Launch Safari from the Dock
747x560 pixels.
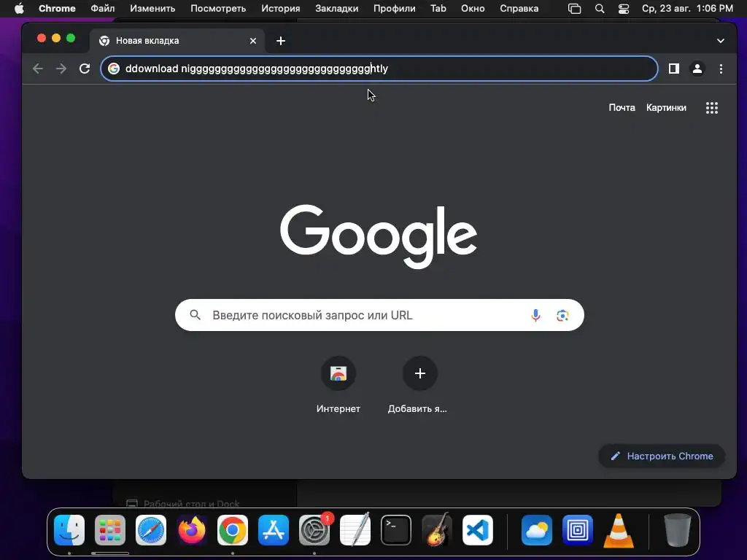[151, 530]
